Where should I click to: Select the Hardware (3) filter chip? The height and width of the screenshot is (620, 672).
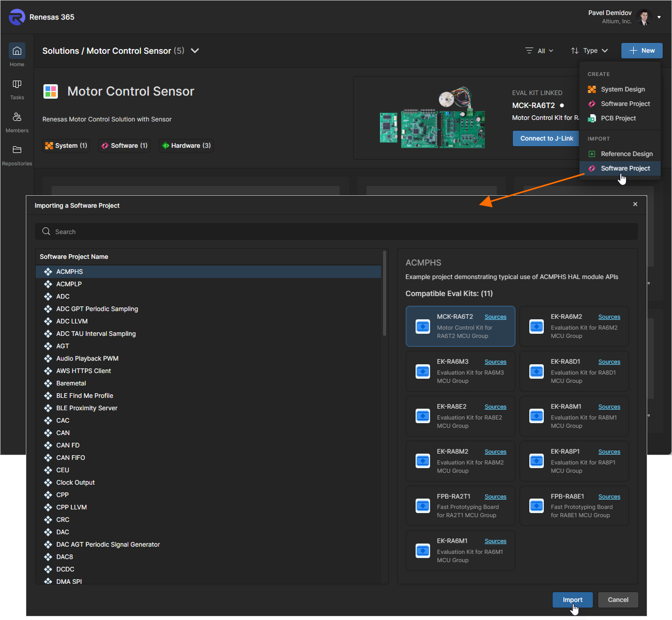[186, 146]
